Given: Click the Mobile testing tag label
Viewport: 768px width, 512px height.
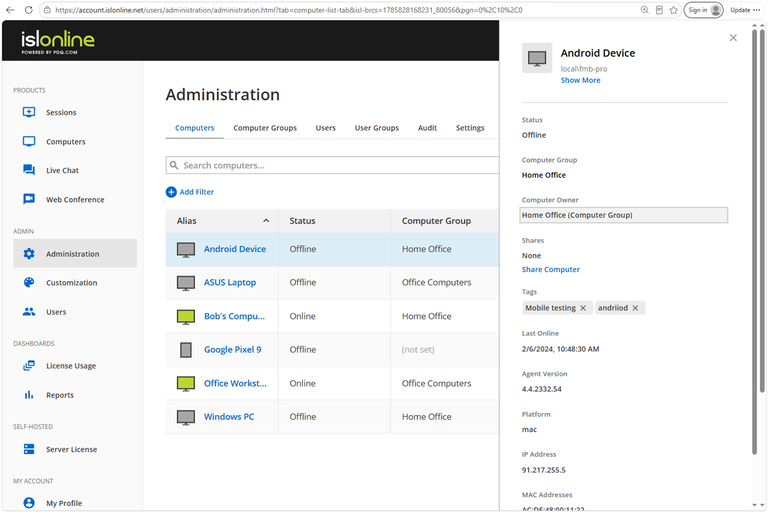Looking at the screenshot, I should click(x=551, y=308).
